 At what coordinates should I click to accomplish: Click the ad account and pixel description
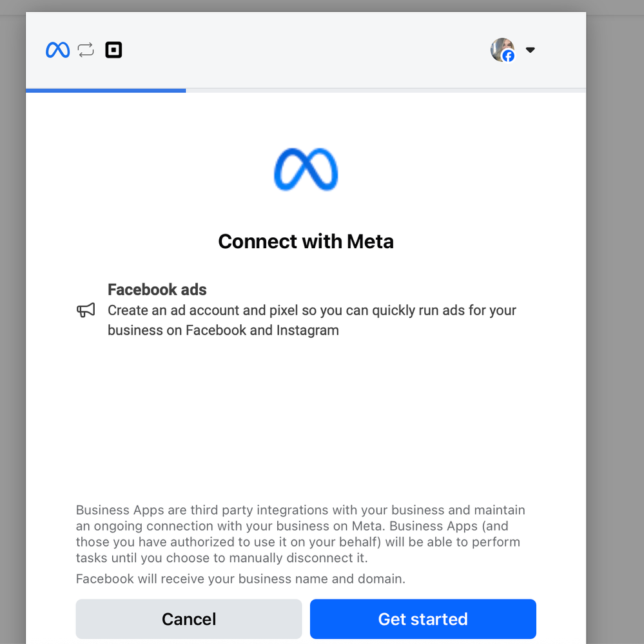tap(311, 320)
